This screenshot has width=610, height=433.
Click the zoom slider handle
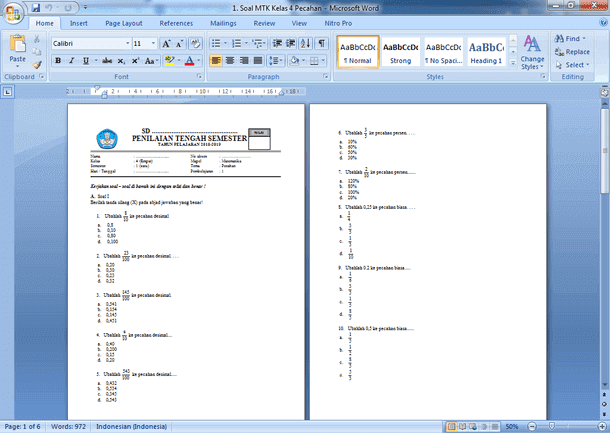(551, 426)
